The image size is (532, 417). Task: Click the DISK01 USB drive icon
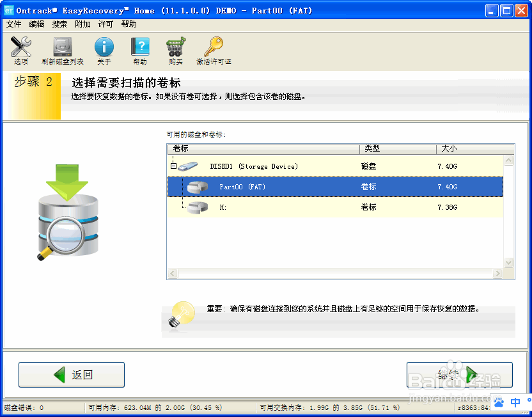click(x=187, y=166)
